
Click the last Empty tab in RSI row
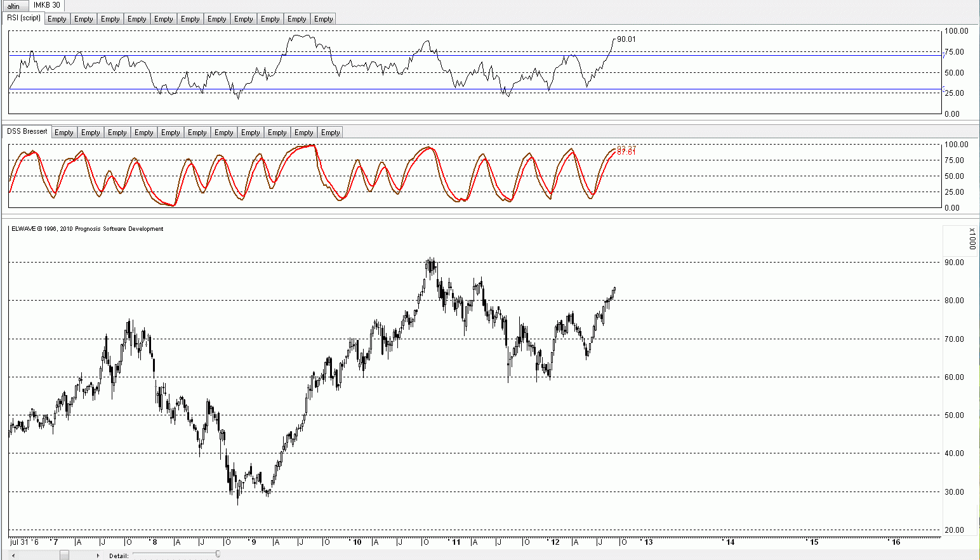click(324, 19)
